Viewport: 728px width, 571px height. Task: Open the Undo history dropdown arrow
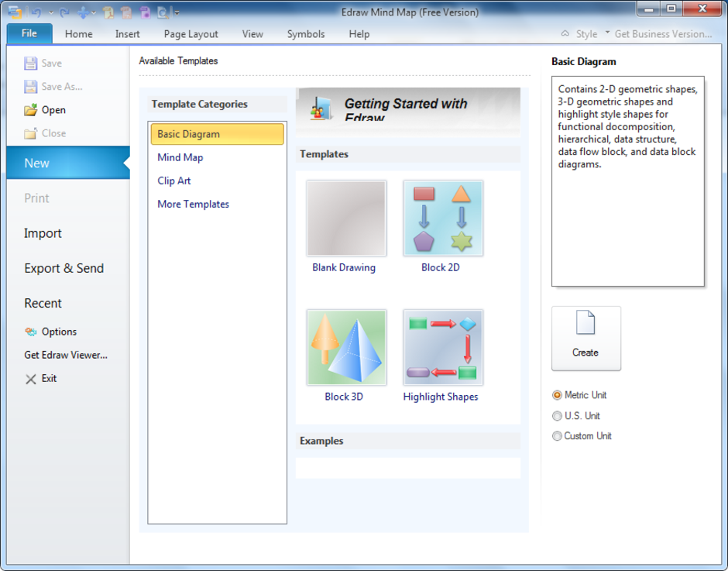pyautogui.click(x=51, y=12)
